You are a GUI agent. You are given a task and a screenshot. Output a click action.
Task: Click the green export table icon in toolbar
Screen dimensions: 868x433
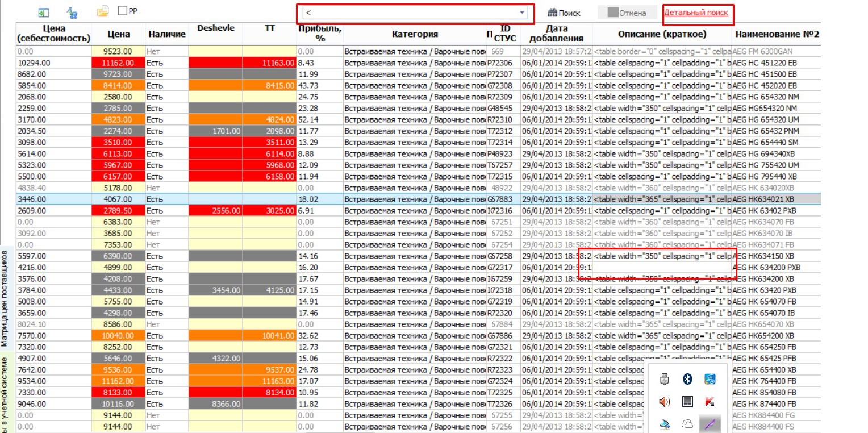(44, 13)
